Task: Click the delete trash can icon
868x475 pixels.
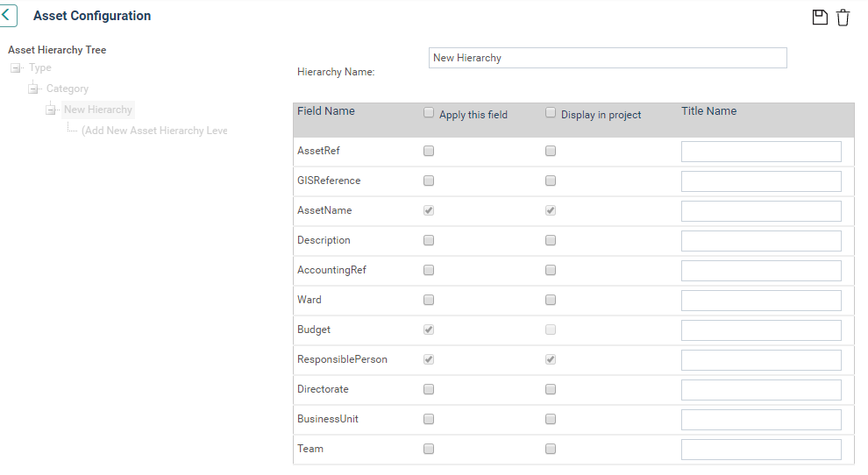Action: point(843,18)
